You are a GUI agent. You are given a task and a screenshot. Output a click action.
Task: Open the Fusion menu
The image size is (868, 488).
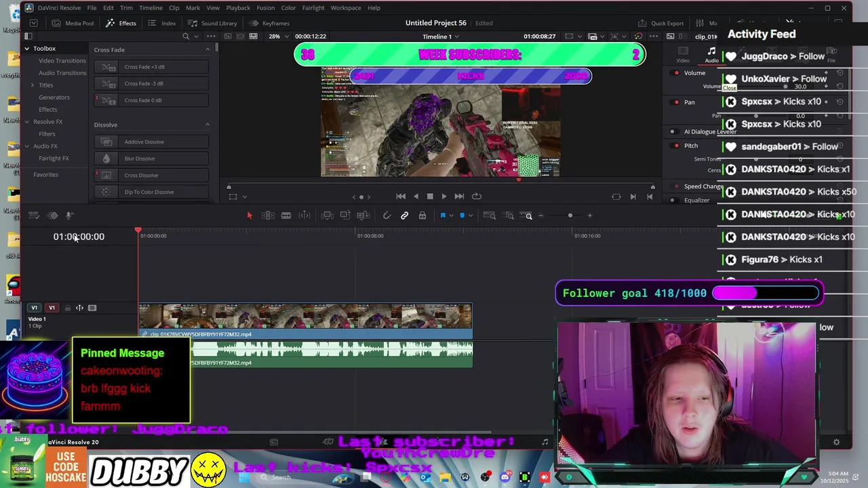coord(265,7)
